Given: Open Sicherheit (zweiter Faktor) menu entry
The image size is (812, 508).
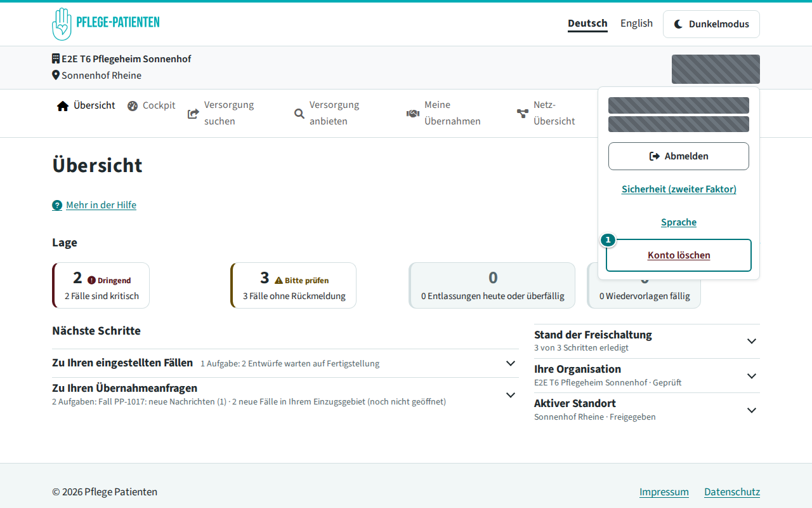Looking at the screenshot, I should [679, 189].
